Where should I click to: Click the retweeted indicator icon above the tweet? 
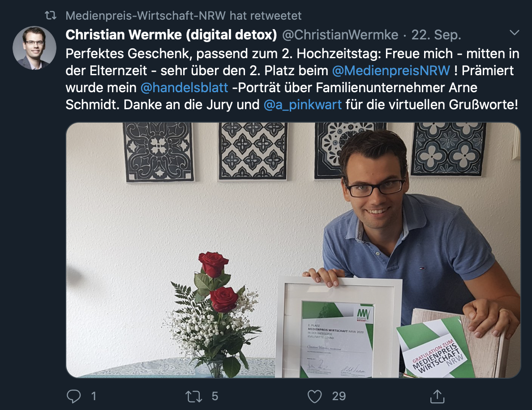[x=51, y=15]
